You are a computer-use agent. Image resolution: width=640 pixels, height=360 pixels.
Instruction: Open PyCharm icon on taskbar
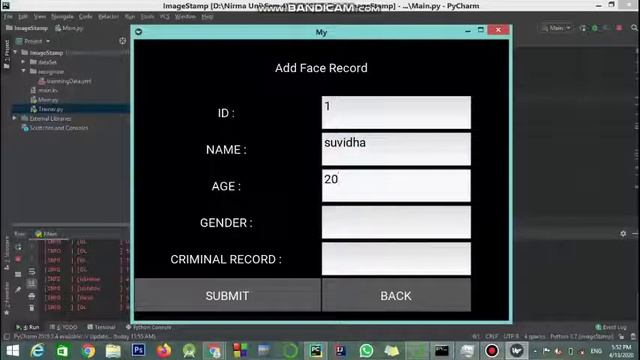coord(316,351)
